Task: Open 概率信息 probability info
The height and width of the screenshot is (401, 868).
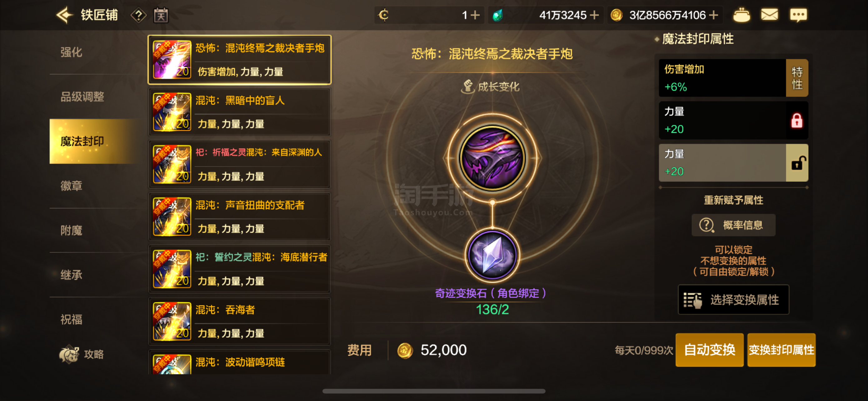Action: (x=733, y=225)
